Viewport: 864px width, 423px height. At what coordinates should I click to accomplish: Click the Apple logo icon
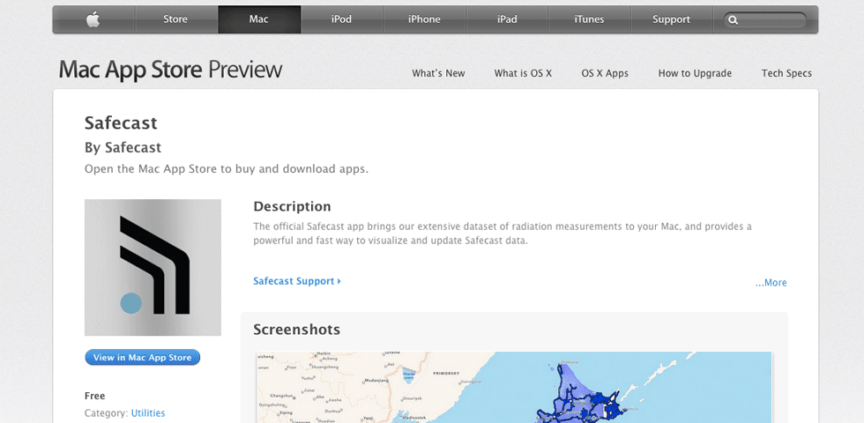(x=93, y=19)
